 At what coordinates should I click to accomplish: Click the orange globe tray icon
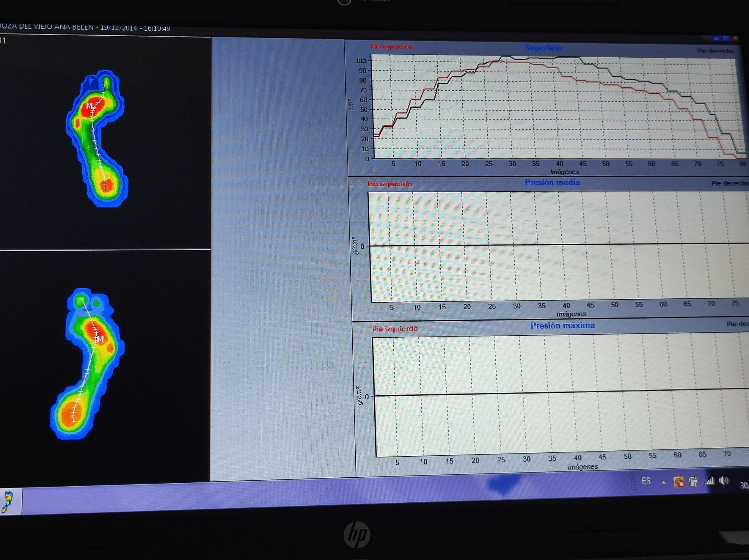679,482
